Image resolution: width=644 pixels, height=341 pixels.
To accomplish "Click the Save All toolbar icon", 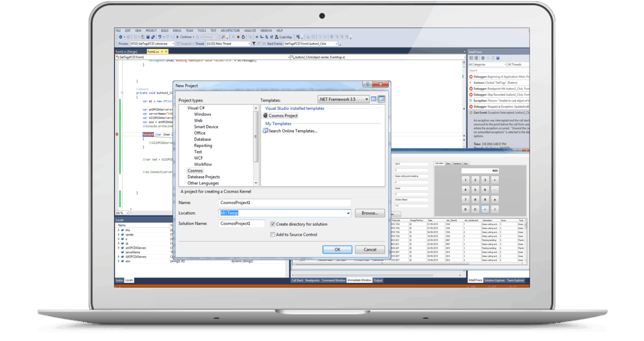I will (x=153, y=37).
